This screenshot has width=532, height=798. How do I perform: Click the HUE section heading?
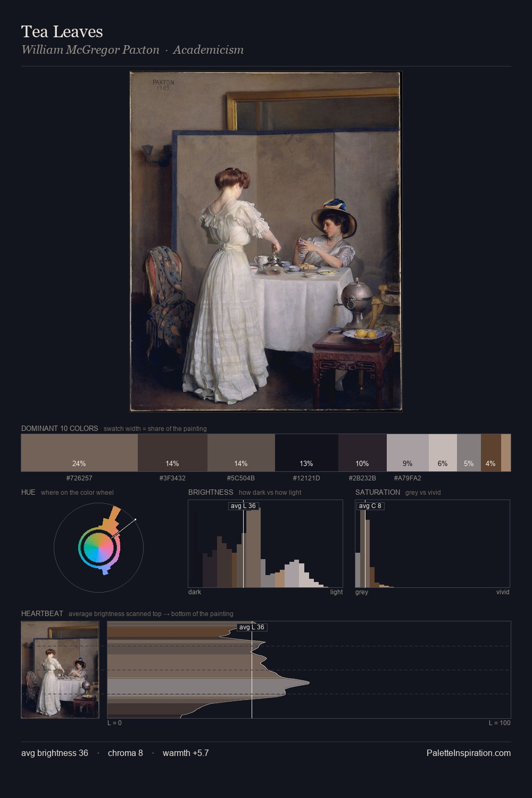(x=28, y=492)
